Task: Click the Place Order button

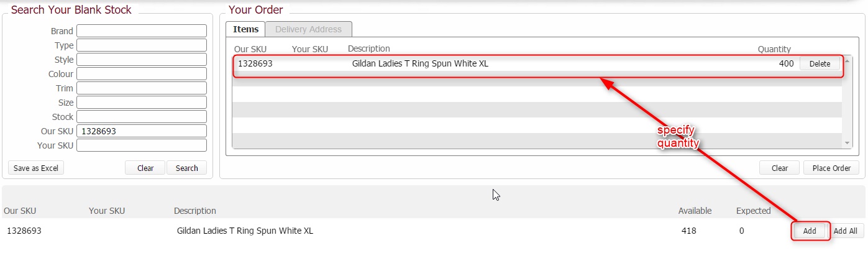Action: [832, 168]
